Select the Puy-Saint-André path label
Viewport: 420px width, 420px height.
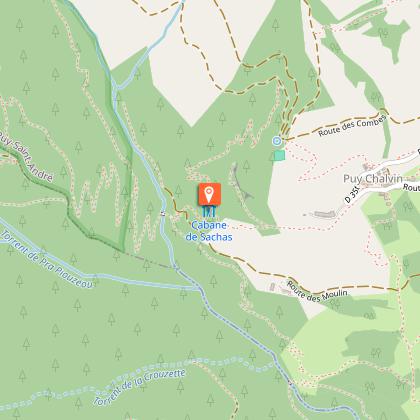[25, 155]
